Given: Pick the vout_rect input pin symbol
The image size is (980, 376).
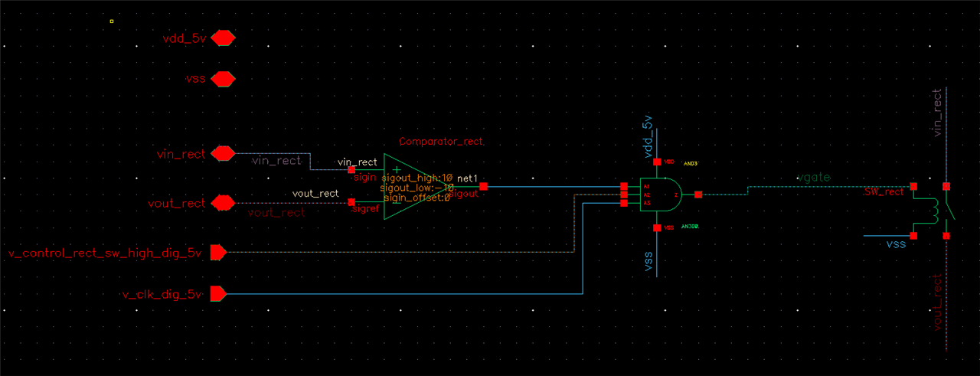Looking at the screenshot, I should click(222, 203).
